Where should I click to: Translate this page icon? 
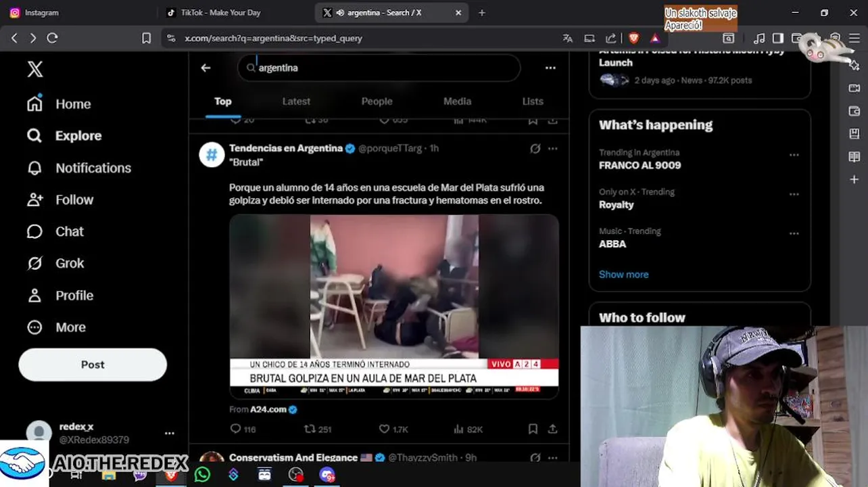tap(568, 39)
